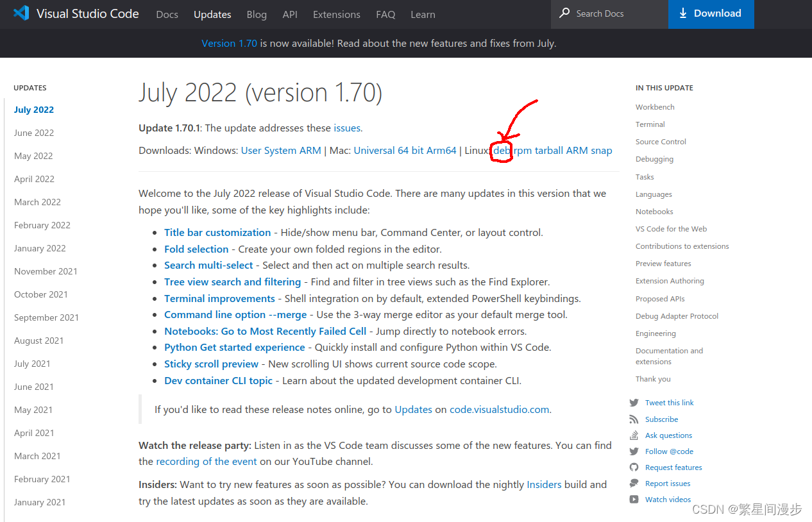Download the Windows System installer

click(280, 151)
